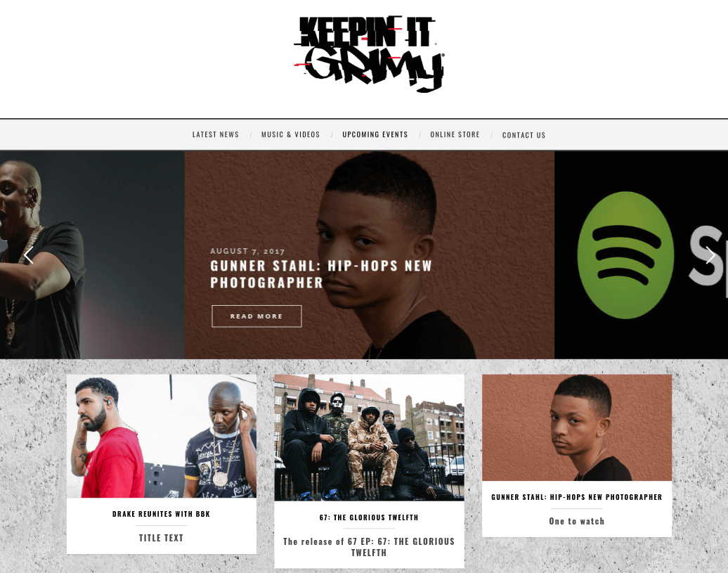This screenshot has height=573, width=728.
Task: Advance slider with right arrow
Action: click(710, 255)
